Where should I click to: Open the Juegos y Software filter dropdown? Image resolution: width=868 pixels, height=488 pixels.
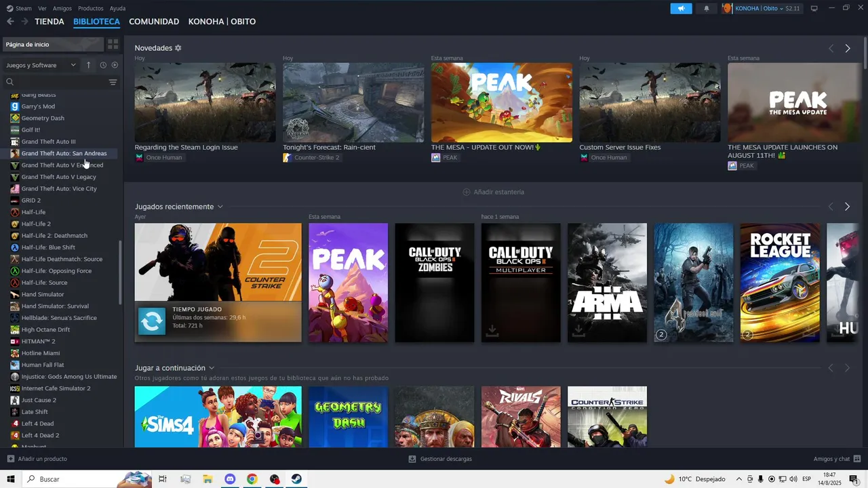[x=41, y=65]
